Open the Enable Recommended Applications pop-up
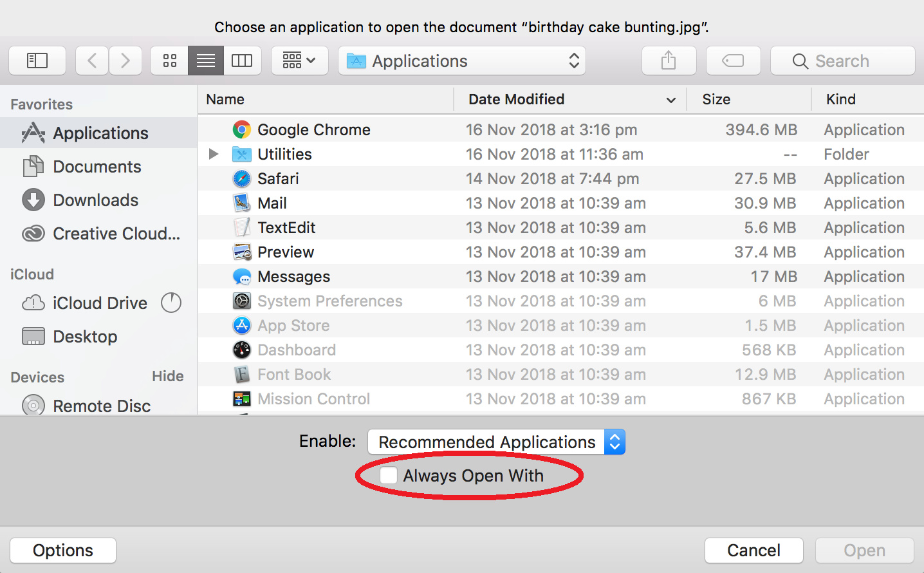Image resolution: width=924 pixels, height=573 pixels. coord(496,442)
